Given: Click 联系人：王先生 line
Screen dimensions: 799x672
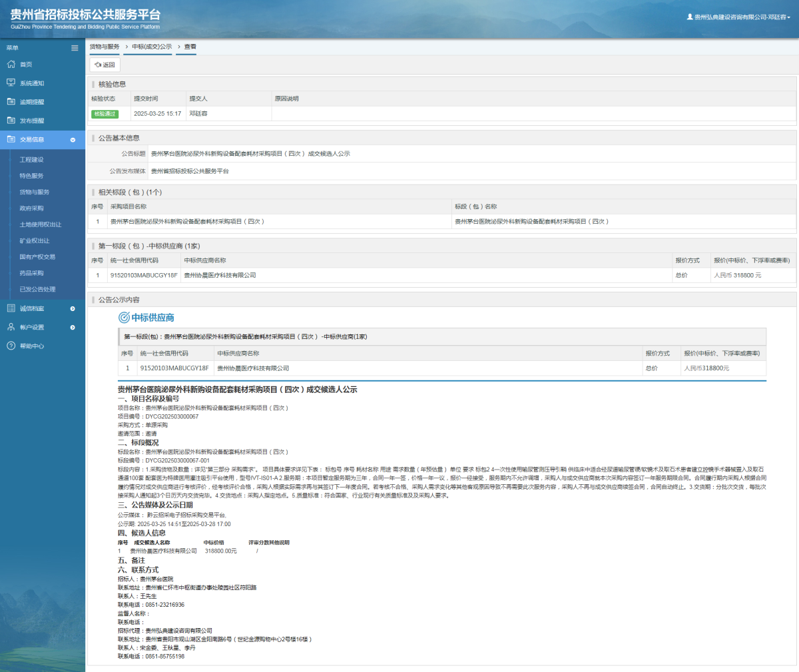Looking at the screenshot, I should tap(137, 596).
